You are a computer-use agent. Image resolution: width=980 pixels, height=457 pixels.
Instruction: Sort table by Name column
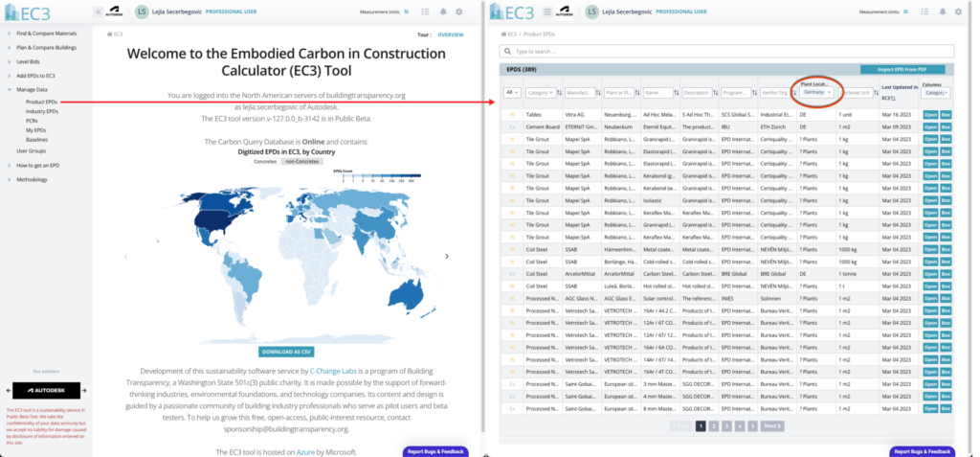coord(677,93)
